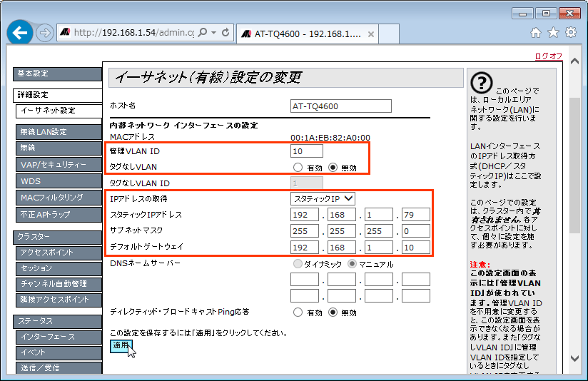The height and width of the screenshot is (381, 588).
Task: Open the 詳細設定 menu section
Action: point(57,96)
